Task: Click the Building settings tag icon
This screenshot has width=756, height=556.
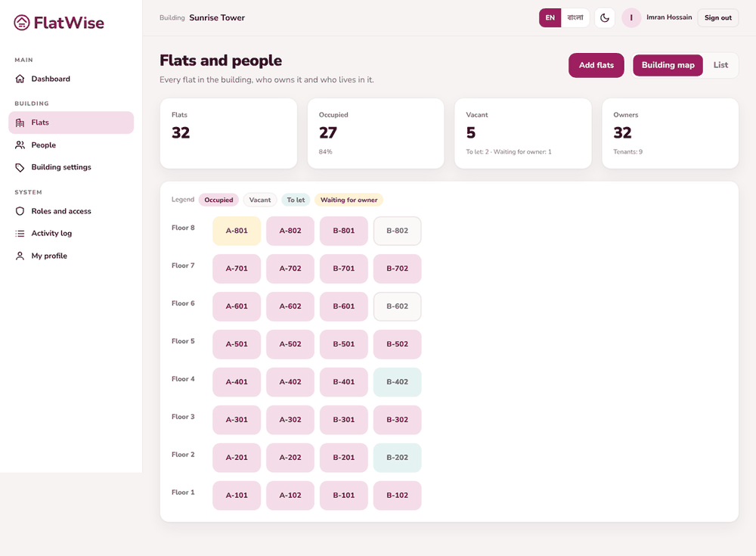Action: coord(20,167)
